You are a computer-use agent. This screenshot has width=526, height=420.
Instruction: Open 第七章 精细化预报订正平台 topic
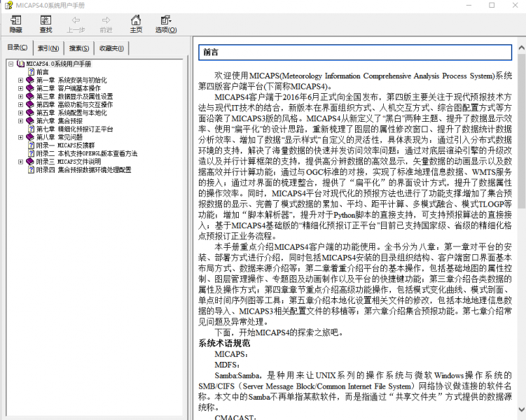[x=74, y=129]
